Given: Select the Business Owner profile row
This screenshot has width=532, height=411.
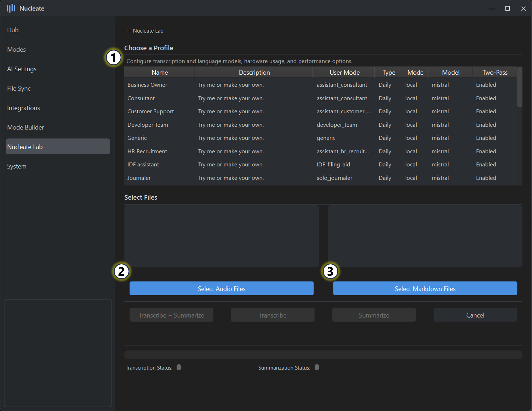Looking at the screenshot, I should point(147,85).
